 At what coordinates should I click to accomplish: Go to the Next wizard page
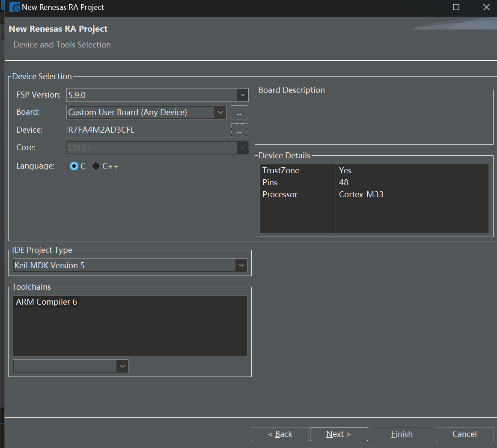pyautogui.click(x=339, y=434)
